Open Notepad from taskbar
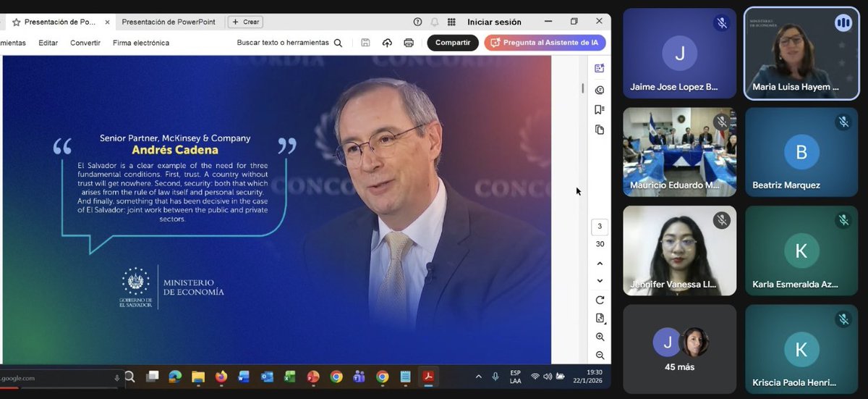The height and width of the screenshot is (399, 868). coord(405,377)
